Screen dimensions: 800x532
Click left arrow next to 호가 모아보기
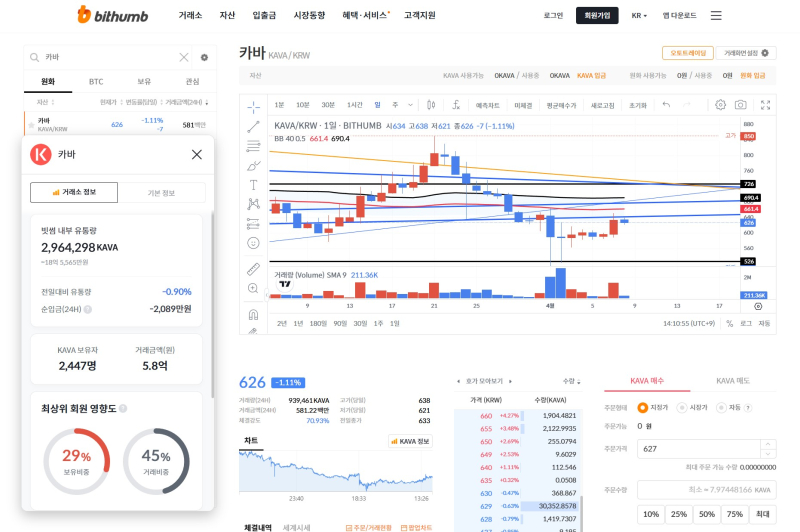[458, 381]
